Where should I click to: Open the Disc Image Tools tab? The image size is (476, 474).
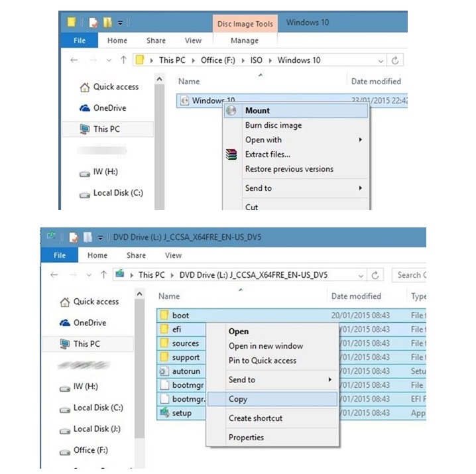(245, 24)
